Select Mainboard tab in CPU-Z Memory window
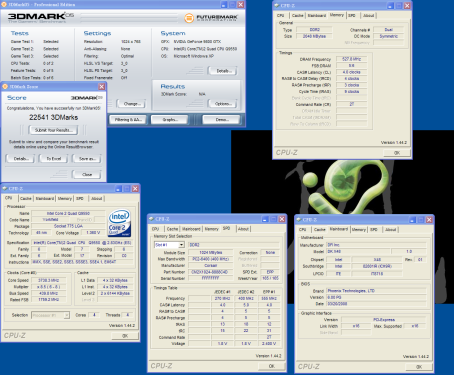The width and height of the screenshot is (454, 375). 317,15
